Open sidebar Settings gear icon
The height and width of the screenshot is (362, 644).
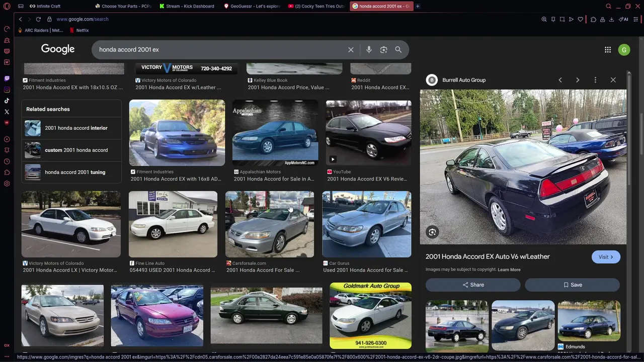(7, 184)
